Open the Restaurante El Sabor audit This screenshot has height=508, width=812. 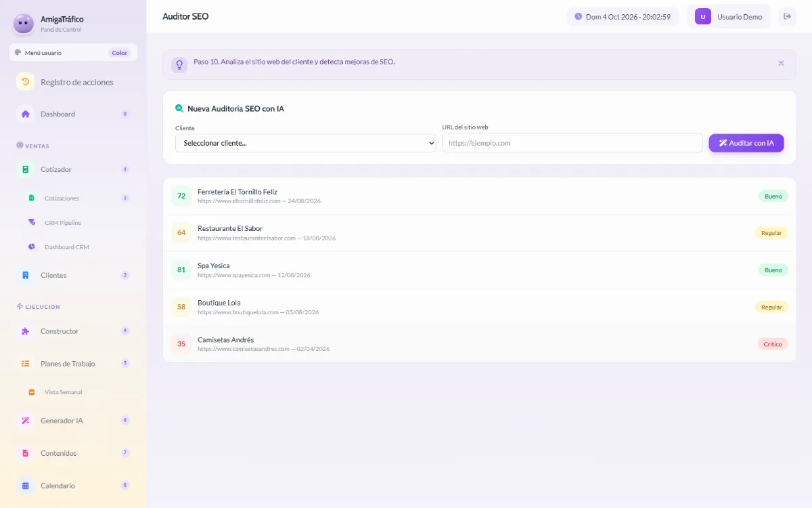tap(480, 233)
